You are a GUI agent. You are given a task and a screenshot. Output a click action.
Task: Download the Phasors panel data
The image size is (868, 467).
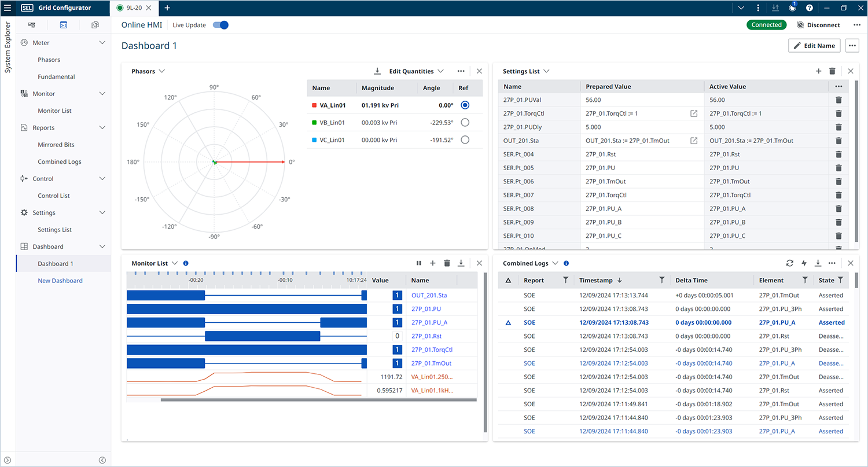click(377, 71)
